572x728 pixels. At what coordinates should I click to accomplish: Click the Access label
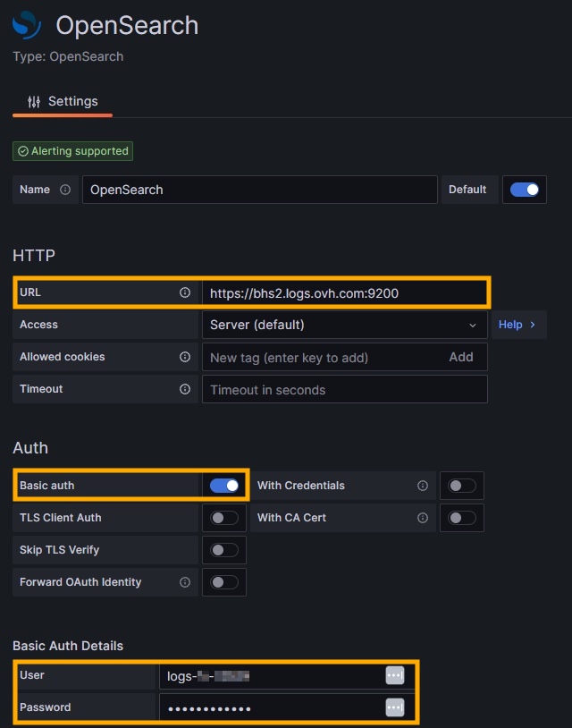38,325
